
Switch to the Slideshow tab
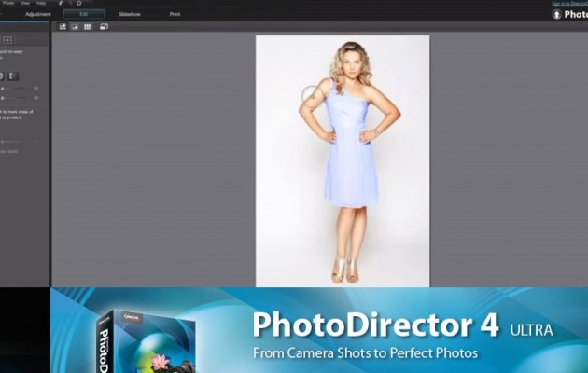click(x=130, y=14)
